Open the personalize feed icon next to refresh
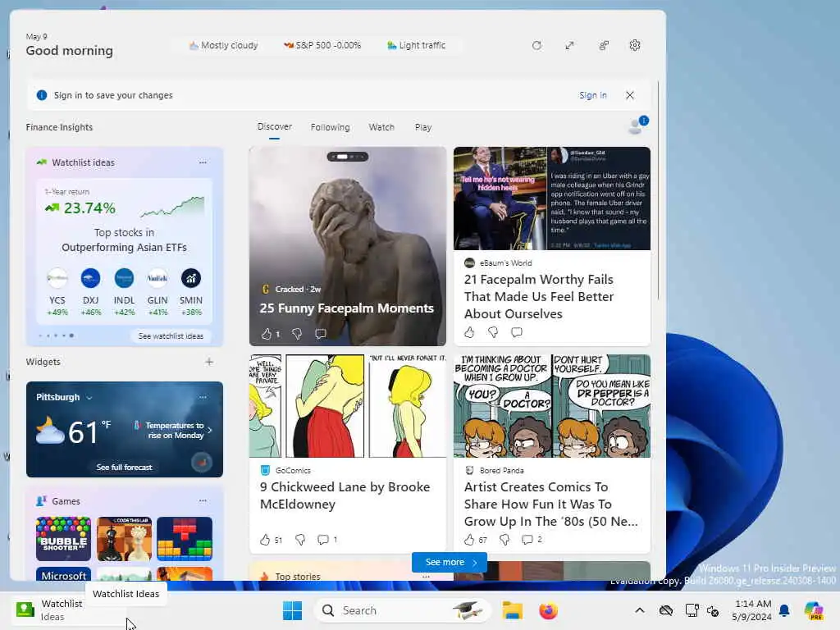This screenshot has height=630, width=840. (603, 46)
